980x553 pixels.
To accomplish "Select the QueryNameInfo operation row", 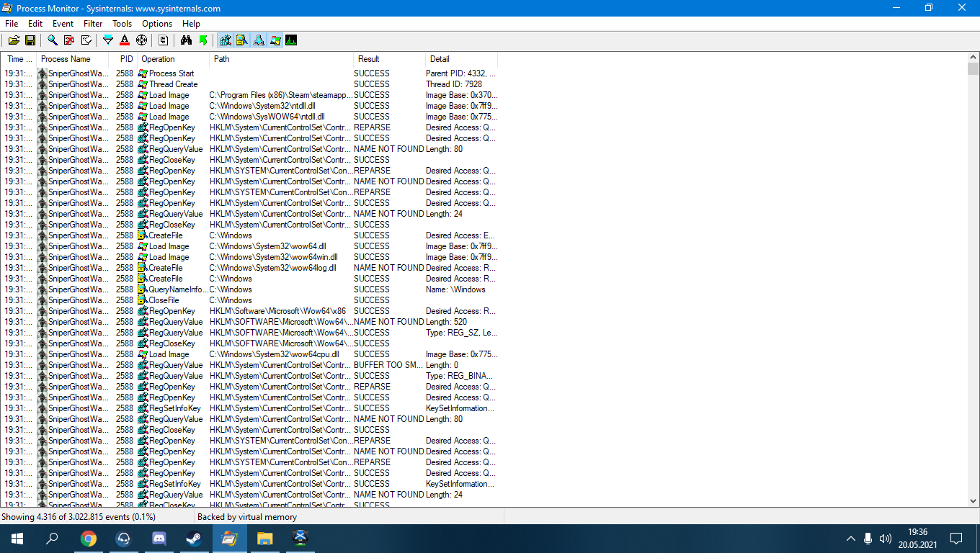I will (249, 289).
